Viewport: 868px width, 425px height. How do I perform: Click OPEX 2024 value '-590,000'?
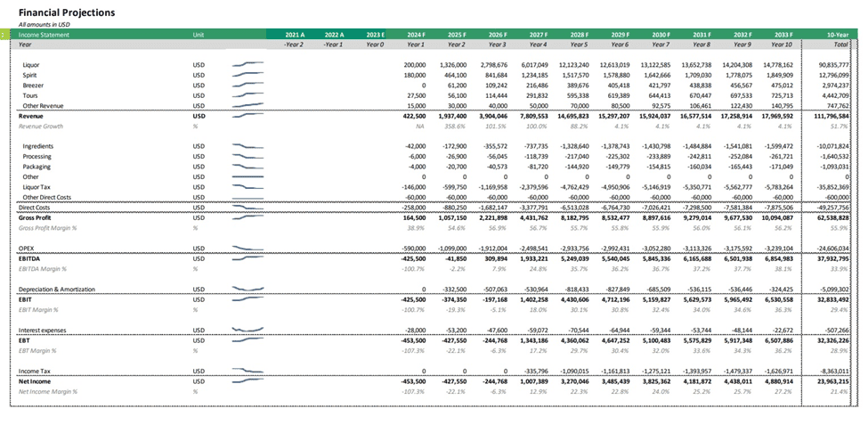[x=415, y=249]
